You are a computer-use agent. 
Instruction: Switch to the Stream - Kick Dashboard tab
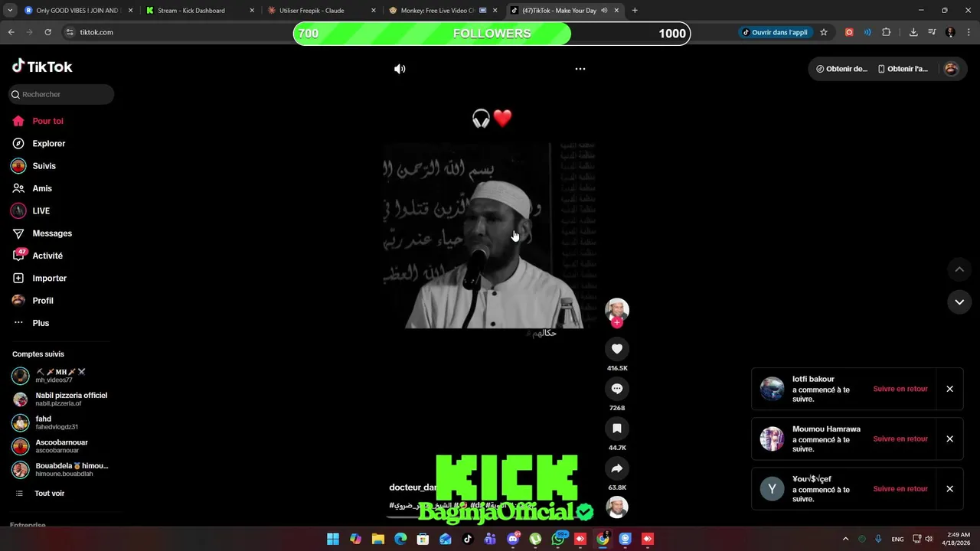(199, 11)
